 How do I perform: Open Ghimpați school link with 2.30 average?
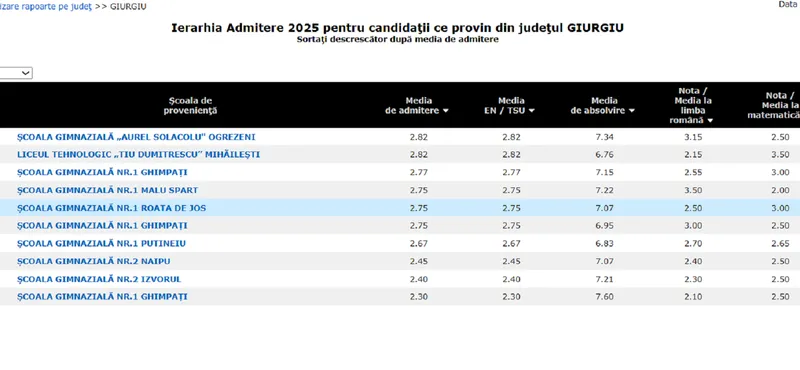click(x=102, y=297)
